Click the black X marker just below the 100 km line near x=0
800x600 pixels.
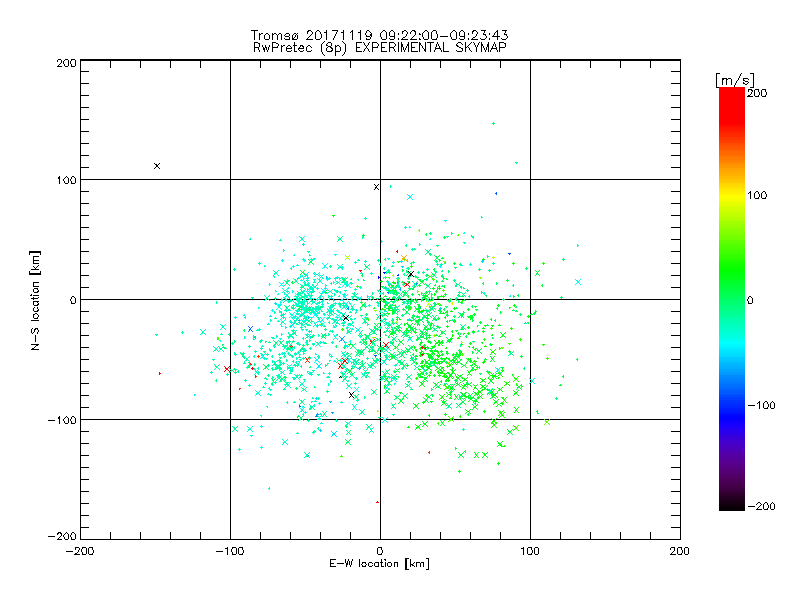point(377,187)
